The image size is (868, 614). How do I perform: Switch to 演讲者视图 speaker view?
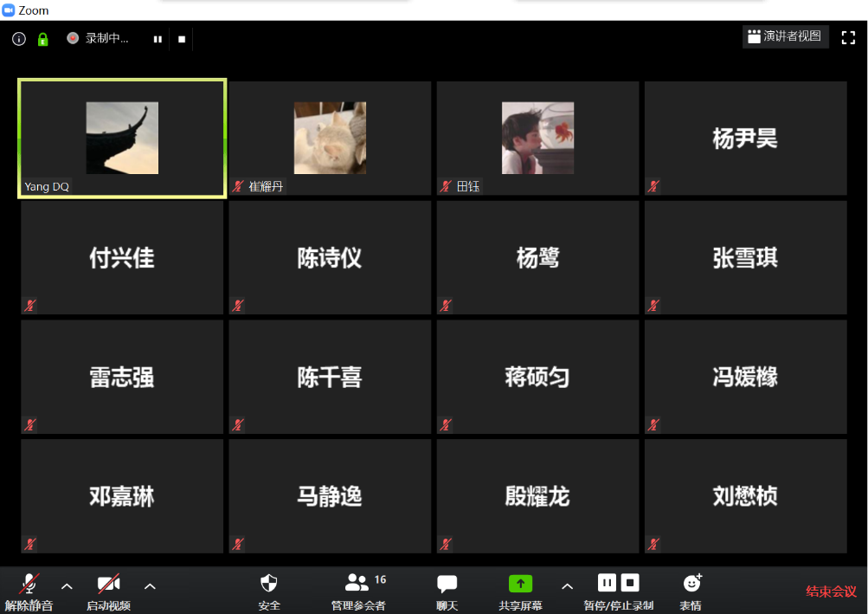(x=785, y=36)
